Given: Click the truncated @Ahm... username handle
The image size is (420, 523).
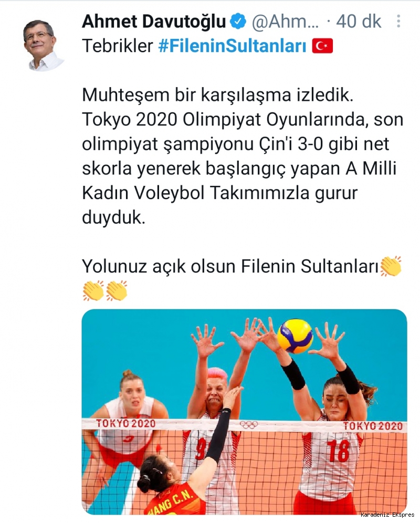Looking at the screenshot, I should click(x=285, y=22).
